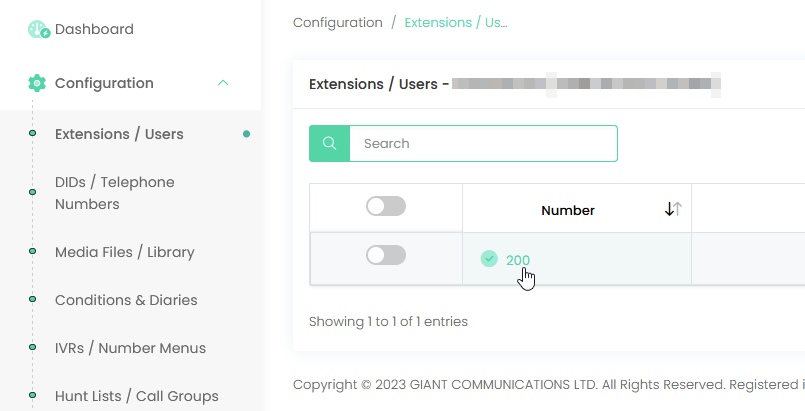Click the green checkmark beside 200
This screenshot has height=411, width=805.
point(489,259)
